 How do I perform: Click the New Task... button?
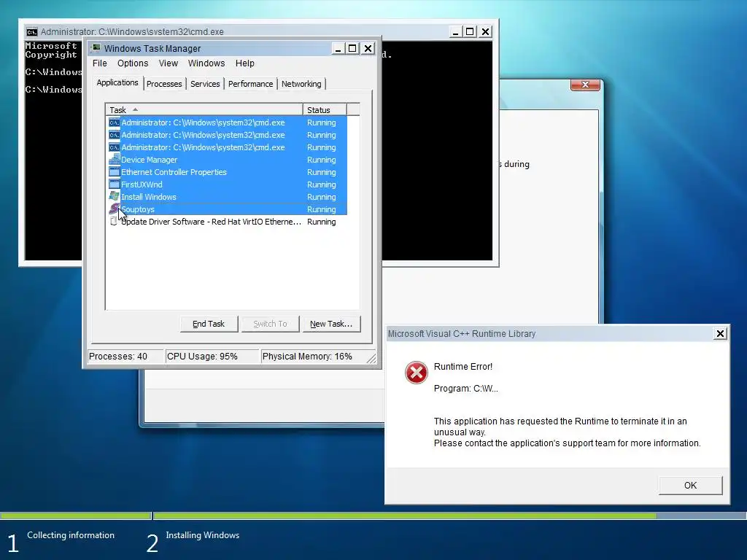point(331,324)
